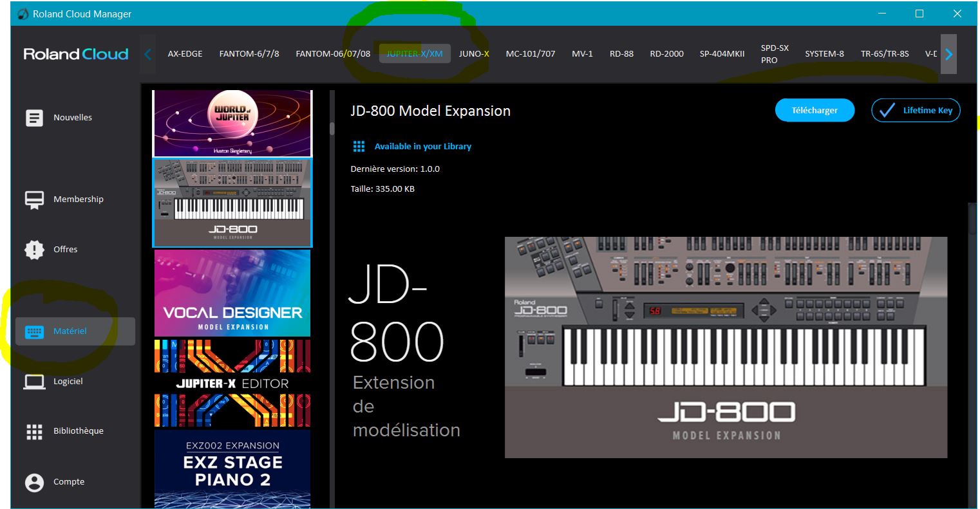Switch to the RD-2000 tab
Screen dimensions: 980x509
666,54
